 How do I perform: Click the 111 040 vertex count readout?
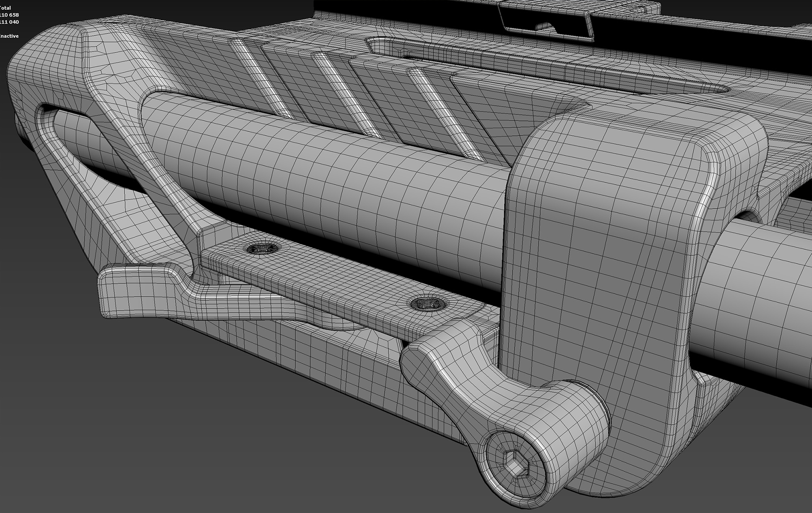point(9,22)
